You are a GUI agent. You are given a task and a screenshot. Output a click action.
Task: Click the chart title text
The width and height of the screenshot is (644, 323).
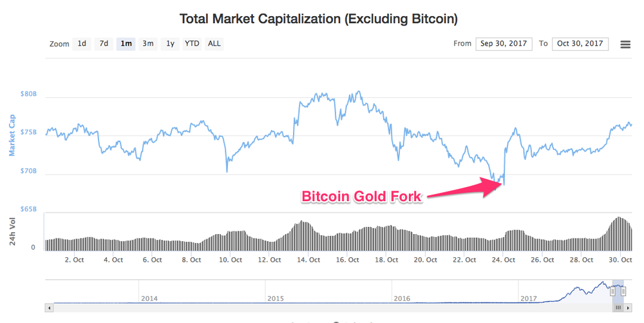pyautogui.click(x=318, y=18)
